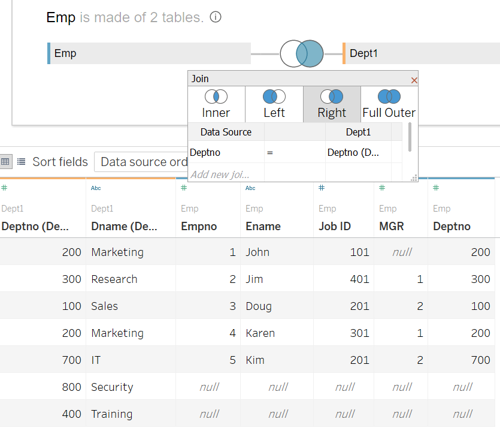
Task: Click Abc type icon of Dname column
Action: coord(96,188)
